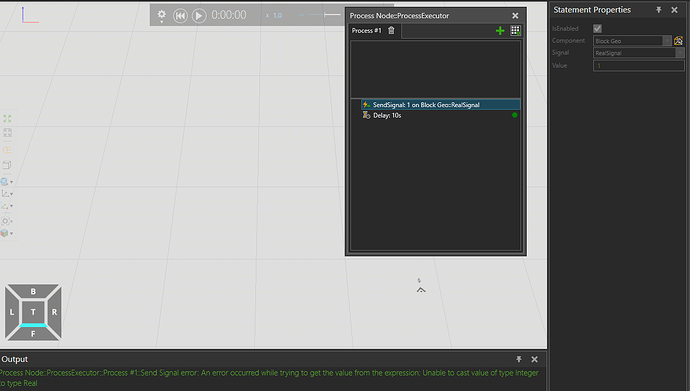Click the orange headlight icon
Image resolution: width=690 pixels, height=391 pixels.
pyautogui.click(x=7, y=150)
